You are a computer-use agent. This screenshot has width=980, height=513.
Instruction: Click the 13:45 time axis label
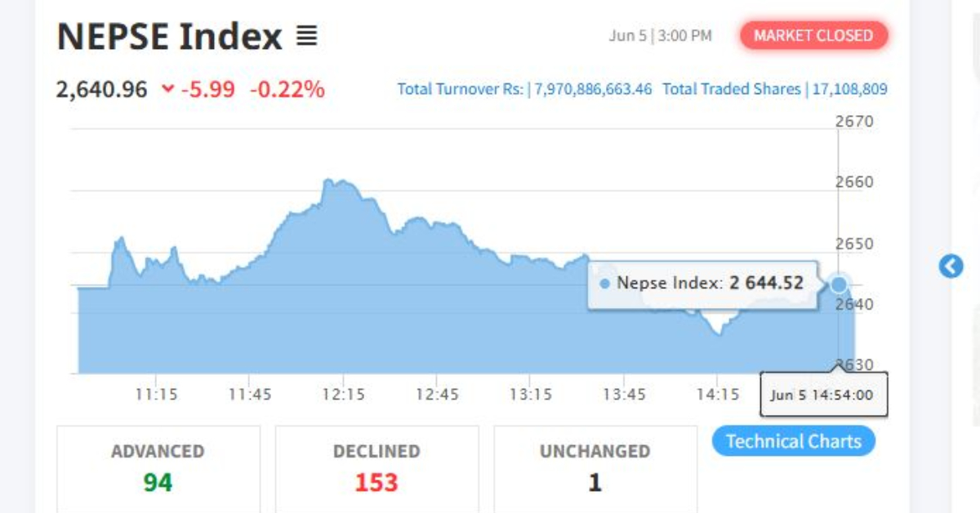tap(624, 395)
